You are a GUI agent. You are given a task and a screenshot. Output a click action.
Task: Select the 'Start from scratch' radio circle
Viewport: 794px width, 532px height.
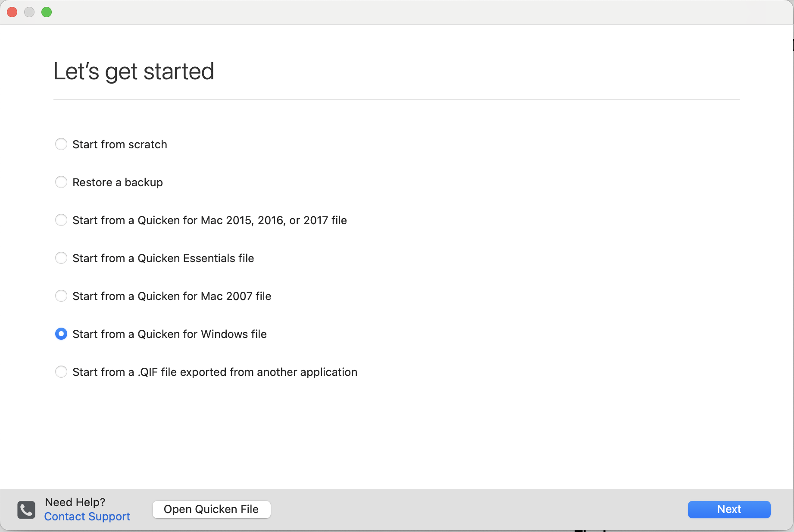pyautogui.click(x=61, y=144)
